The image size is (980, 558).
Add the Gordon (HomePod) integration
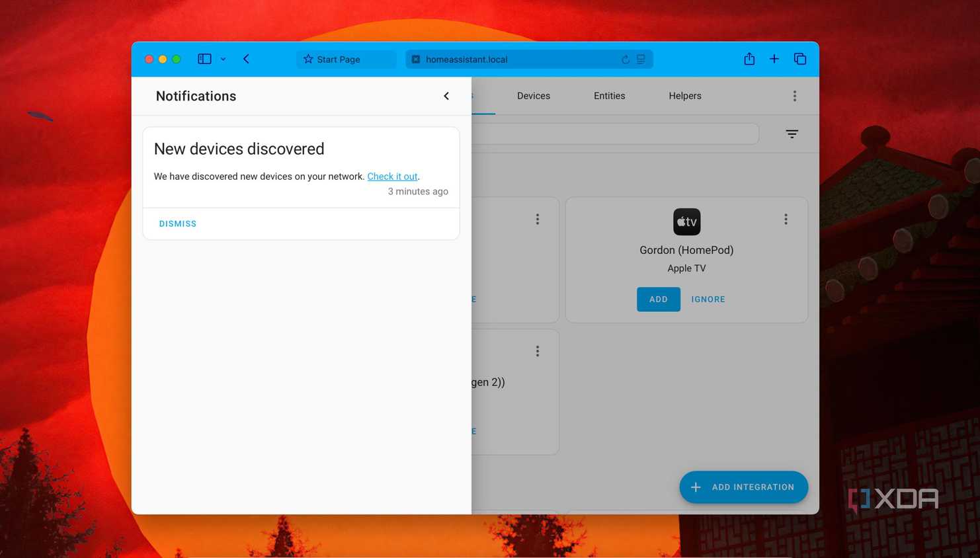(659, 299)
